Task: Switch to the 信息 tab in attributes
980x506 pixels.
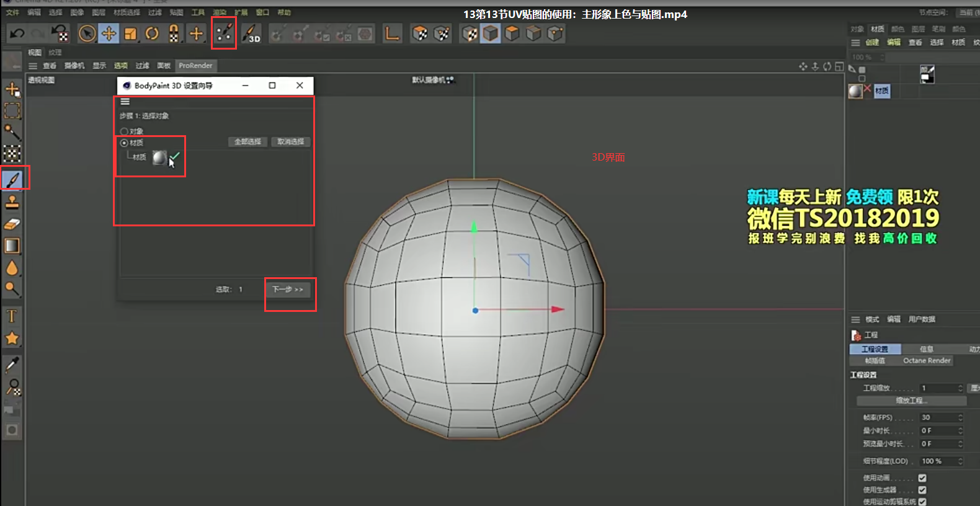Action: click(927, 349)
